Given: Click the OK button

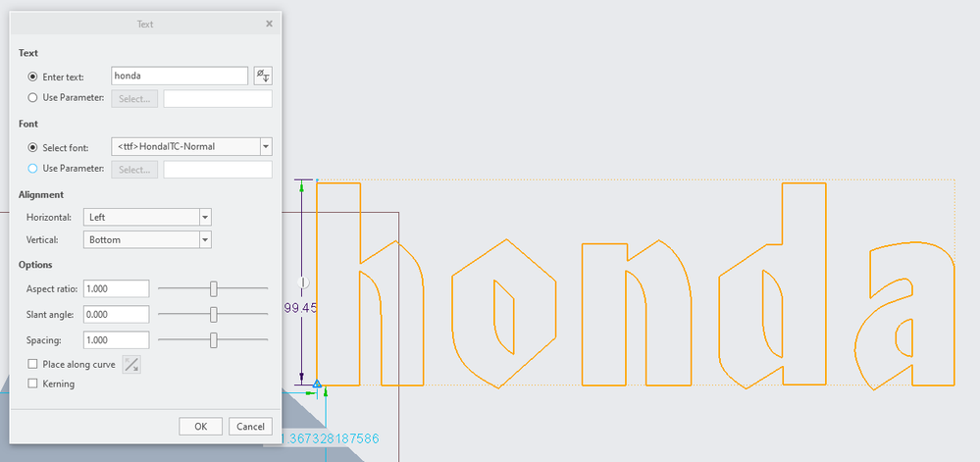Looking at the screenshot, I should pos(201,427).
